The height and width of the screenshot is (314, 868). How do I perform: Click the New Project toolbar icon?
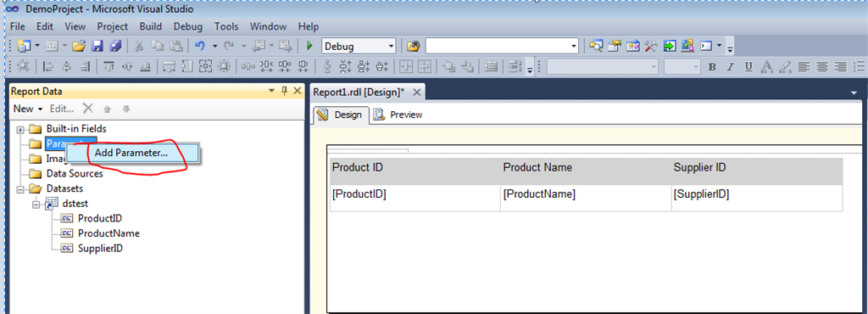(24, 46)
